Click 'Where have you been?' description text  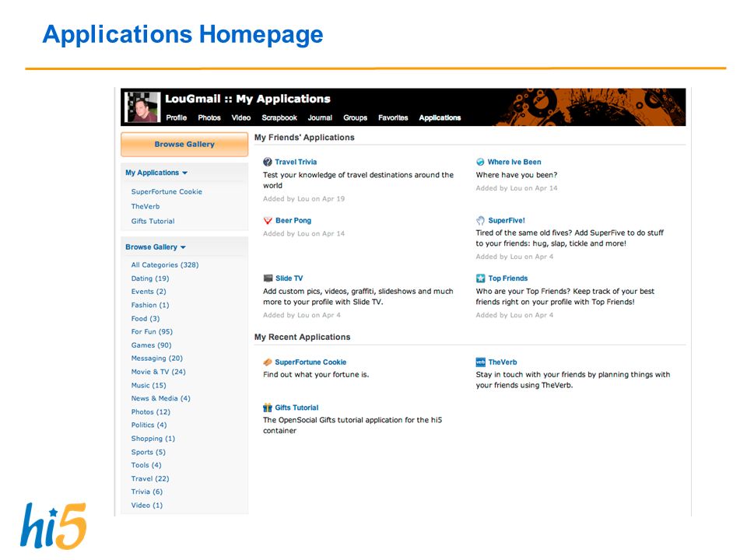pos(517,175)
